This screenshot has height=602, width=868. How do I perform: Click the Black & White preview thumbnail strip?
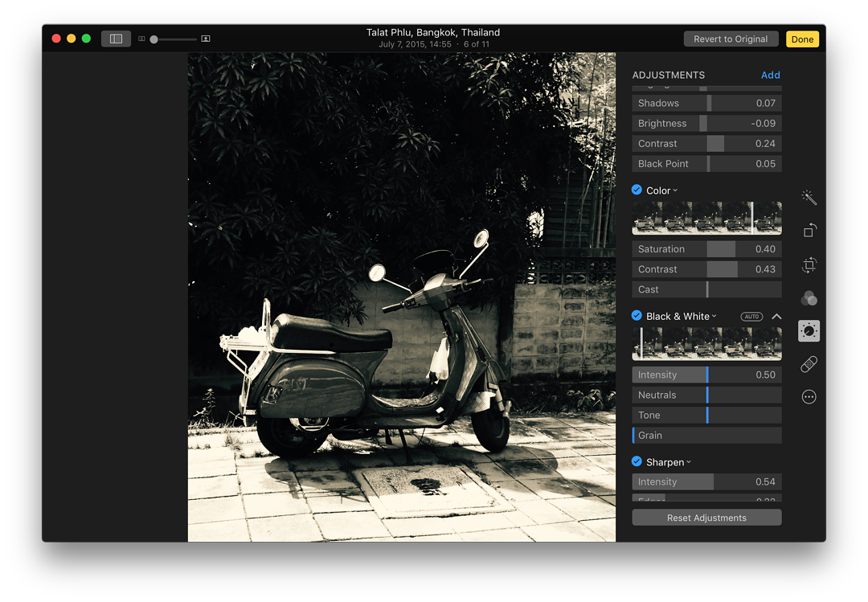(706, 343)
